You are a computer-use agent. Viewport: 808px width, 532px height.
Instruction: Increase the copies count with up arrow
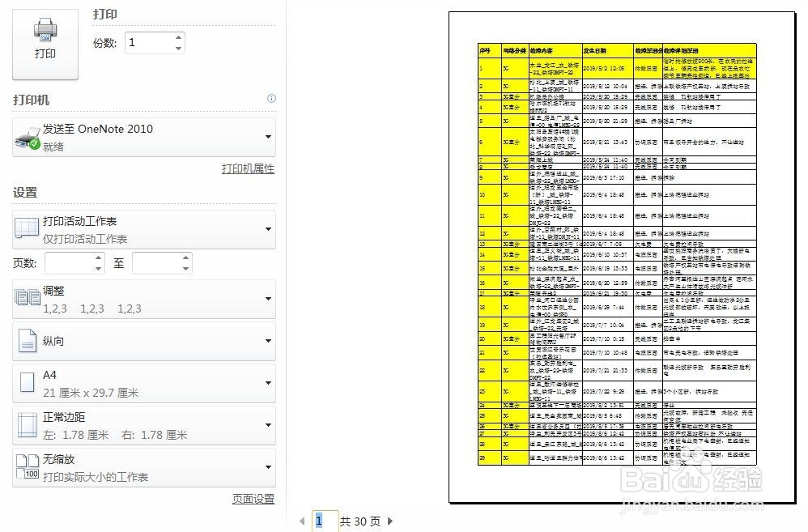coord(178,37)
